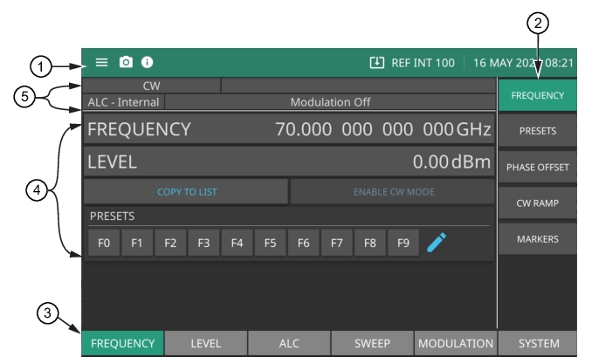Image resolution: width=592 pixels, height=364 pixels.
Task: Switch to the LEVEL bottom tab
Action: 206,343
